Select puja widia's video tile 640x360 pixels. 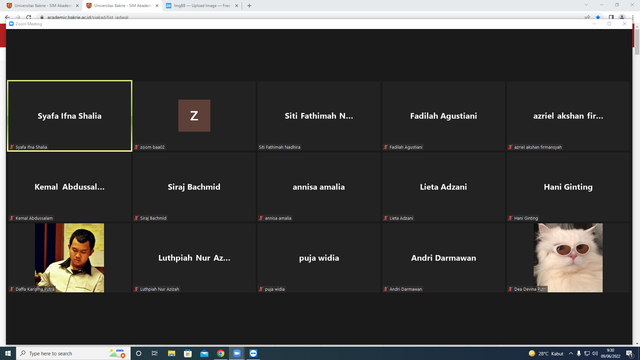[x=319, y=258]
